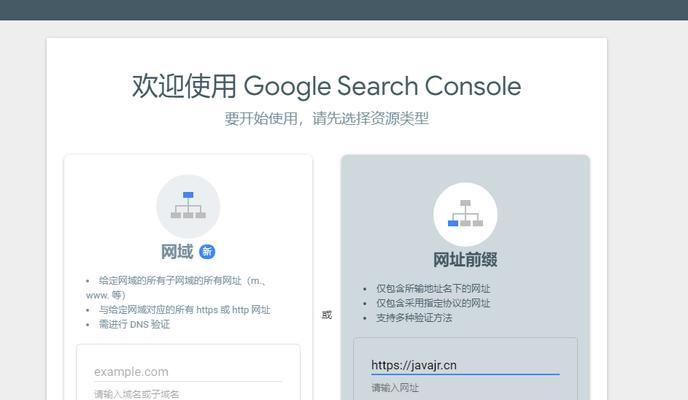Click the bullet 需进行 DNS 验证
This screenshot has height=400, width=688.
tap(134, 325)
